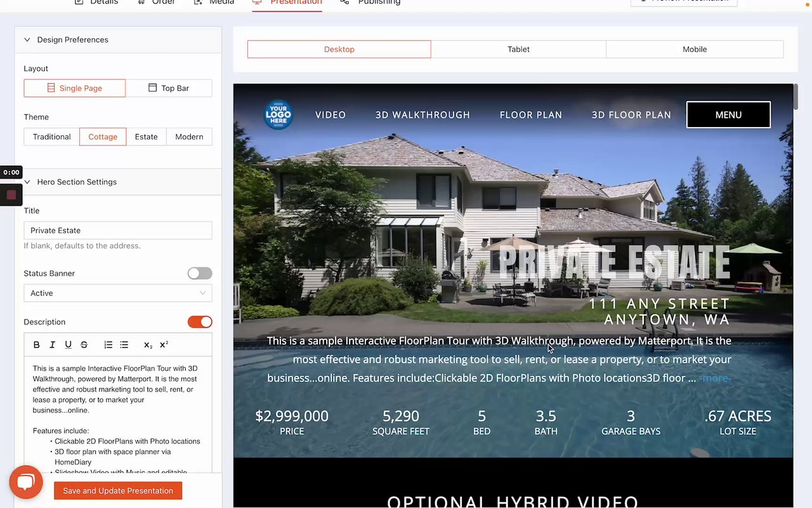Screen dimensions: 812x508
Task: Click the $2,999,000 price value
Action: (x=292, y=416)
